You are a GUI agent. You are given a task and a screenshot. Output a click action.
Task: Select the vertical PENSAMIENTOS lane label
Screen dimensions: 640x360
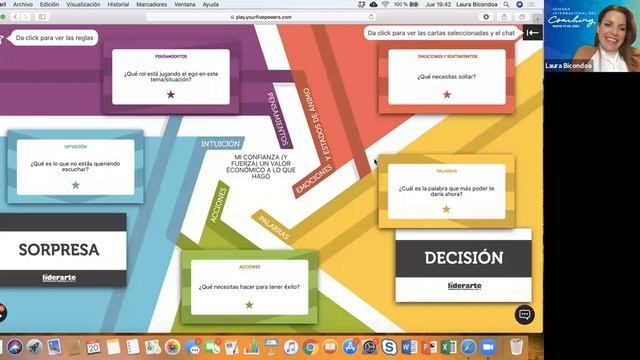click(x=278, y=119)
